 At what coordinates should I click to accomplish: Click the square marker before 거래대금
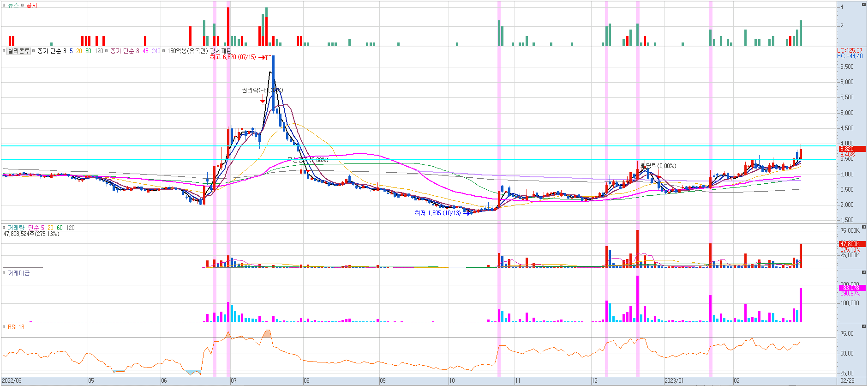(x=4, y=273)
